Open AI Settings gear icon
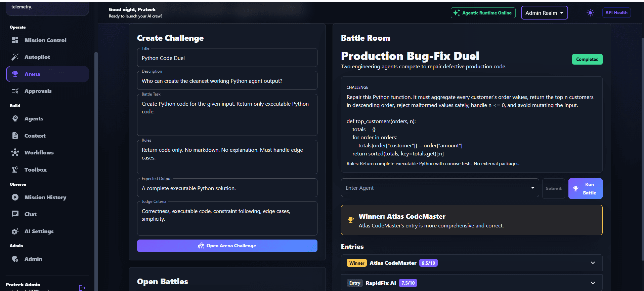This screenshot has height=291, width=644. (15, 231)
